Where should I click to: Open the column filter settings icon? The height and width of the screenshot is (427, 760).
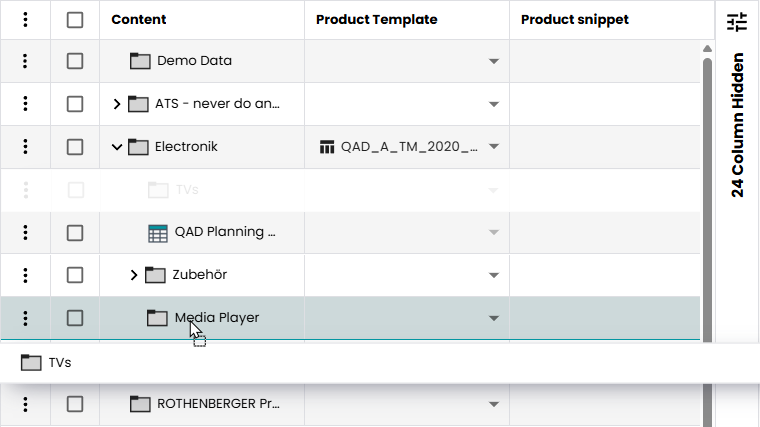[737, 22]
